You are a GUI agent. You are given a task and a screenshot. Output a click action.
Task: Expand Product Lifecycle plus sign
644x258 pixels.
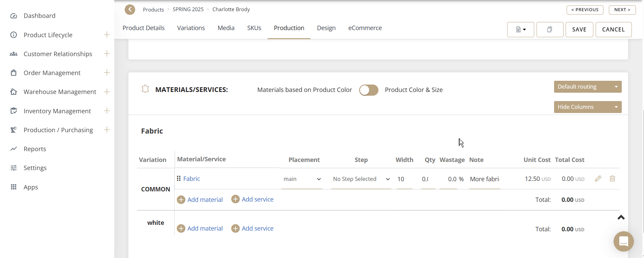tap(107, 35)
